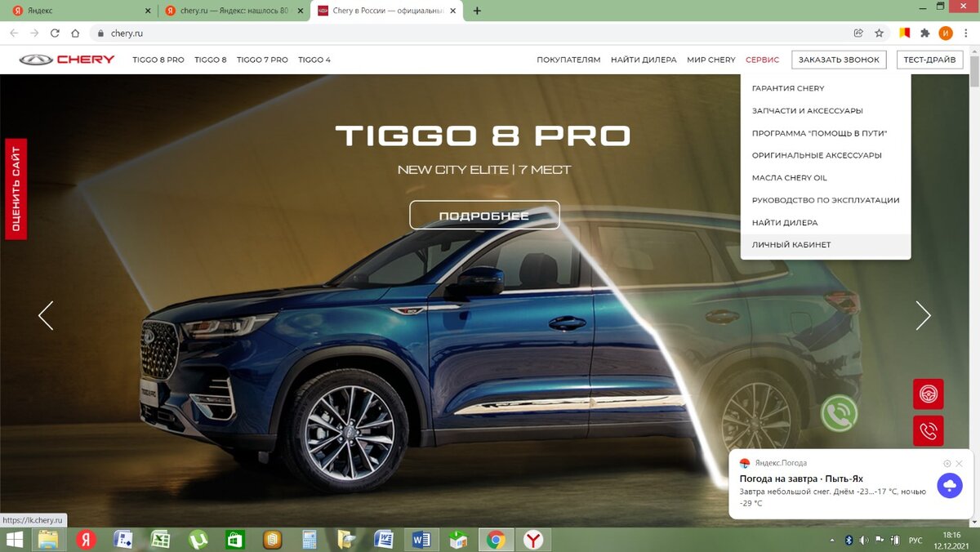Select ОРИГИНАЛЬНЫЕ АКСЕССУАРЫ menu item
Screen dimensions: 980x552
[x=826, y=155]
